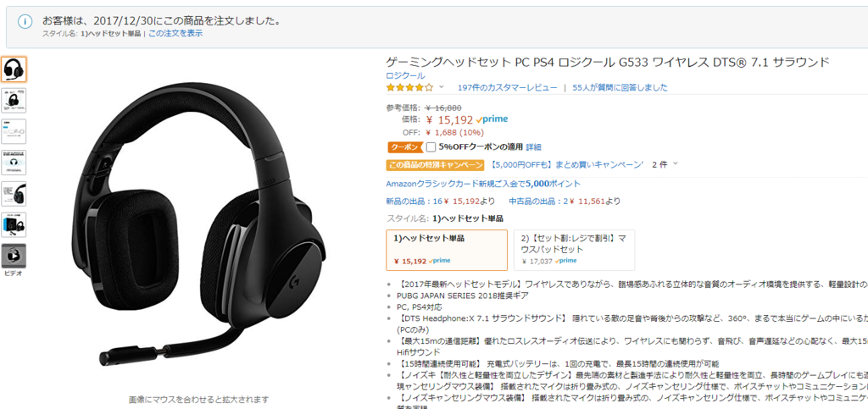Click the info icon in order notice
Viewport: 868px width, 409px height.
point(25,21)
